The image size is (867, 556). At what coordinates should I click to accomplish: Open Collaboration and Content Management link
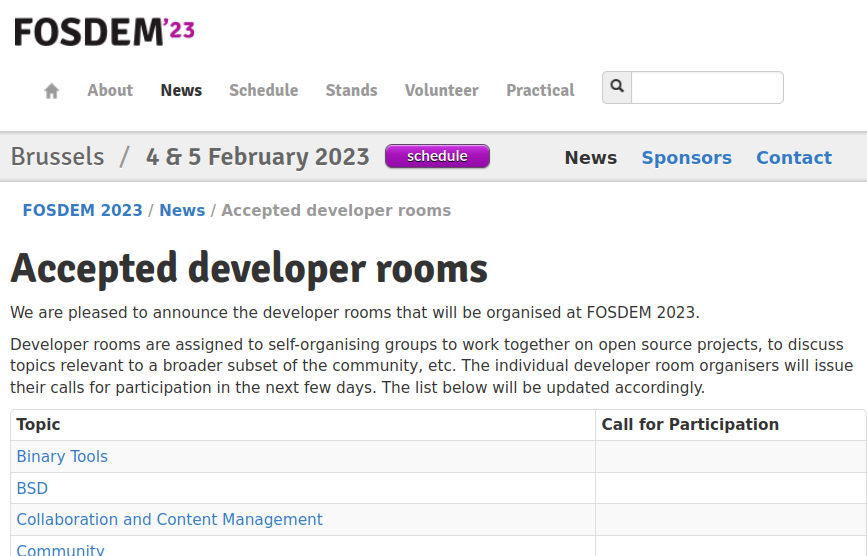coord(169,520)
